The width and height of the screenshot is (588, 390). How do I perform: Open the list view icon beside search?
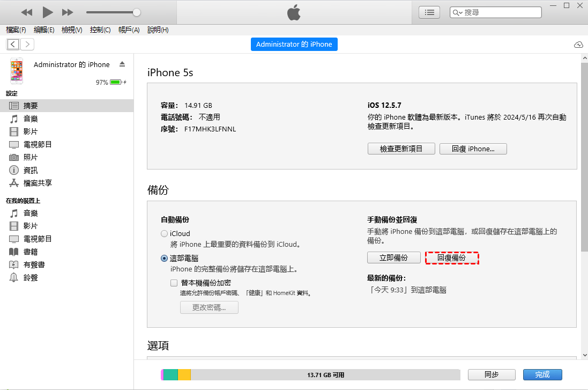pos(429,12)
